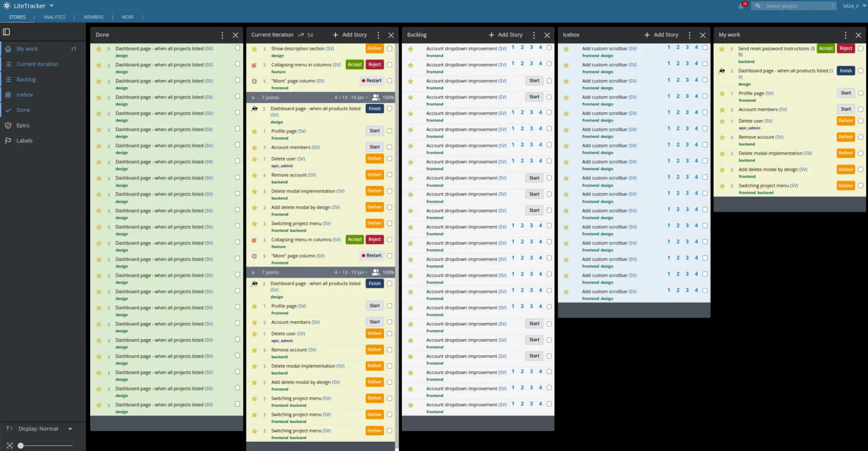Click the Epics shield icon in sidebar
The image size is (868, 451).
(8, 125)
